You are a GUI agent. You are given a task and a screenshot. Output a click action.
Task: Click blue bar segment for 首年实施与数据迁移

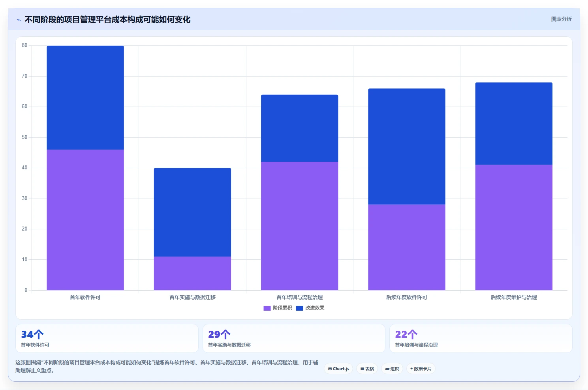(x=192, y=212)
